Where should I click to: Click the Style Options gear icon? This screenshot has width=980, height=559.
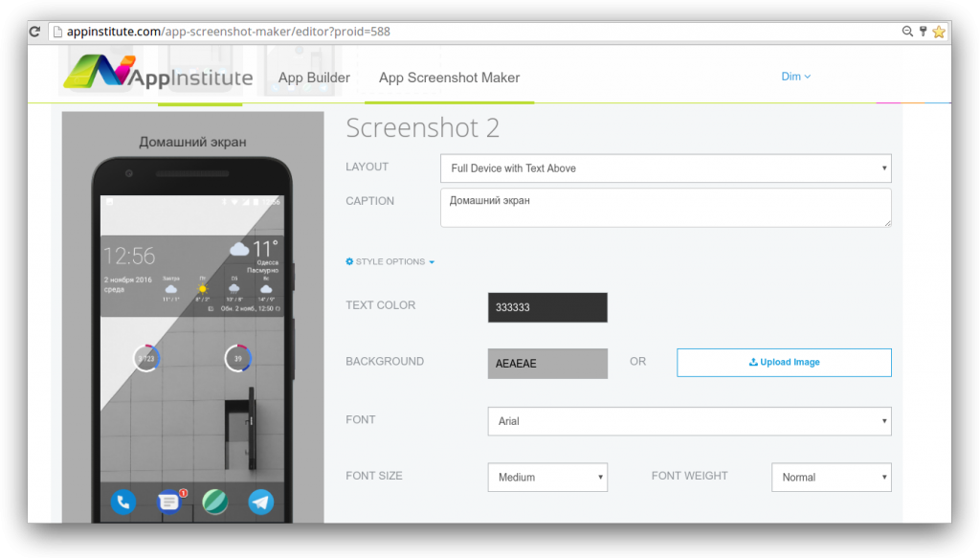click(349, 261)
